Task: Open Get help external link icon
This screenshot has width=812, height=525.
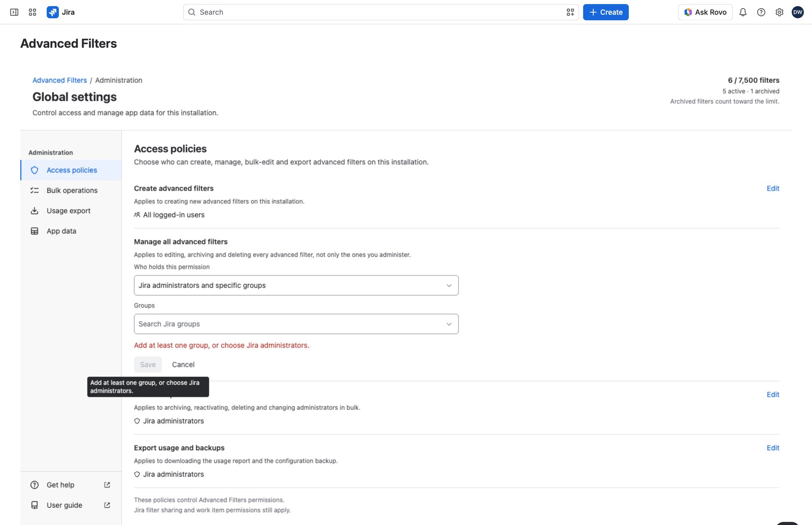Action: [x=107, y=485]
